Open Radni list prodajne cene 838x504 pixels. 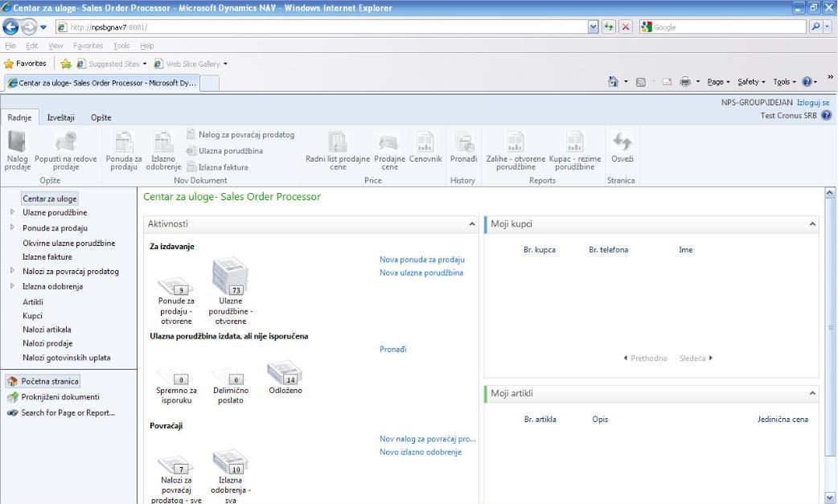[x=338, y=151]
